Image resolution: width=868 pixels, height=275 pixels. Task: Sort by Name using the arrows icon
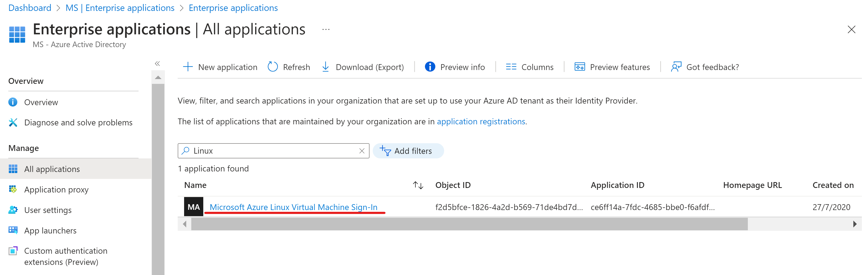pos(418,185)
